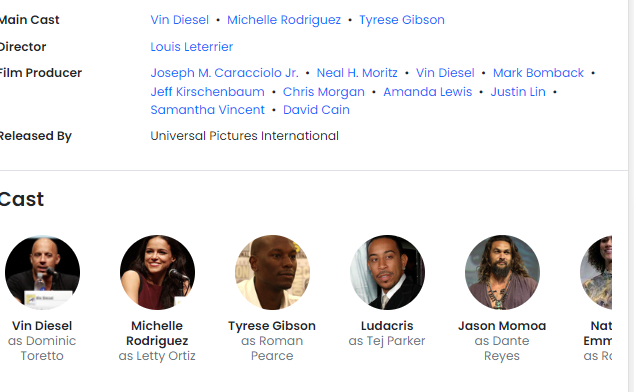Open Michelle Rodriguez link in Main Cast
This screenshot has width=634, height=392.
[x=284, y=20]
